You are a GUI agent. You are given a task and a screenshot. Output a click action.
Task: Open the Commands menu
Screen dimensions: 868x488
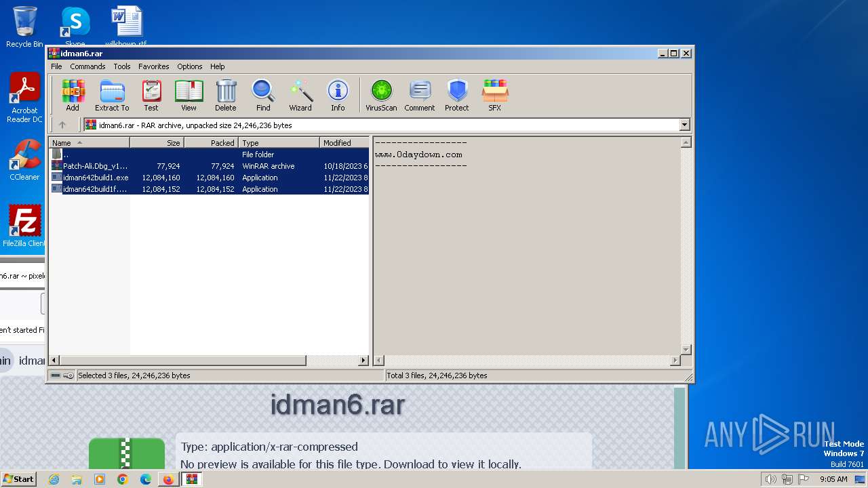[x=87, y=66]
